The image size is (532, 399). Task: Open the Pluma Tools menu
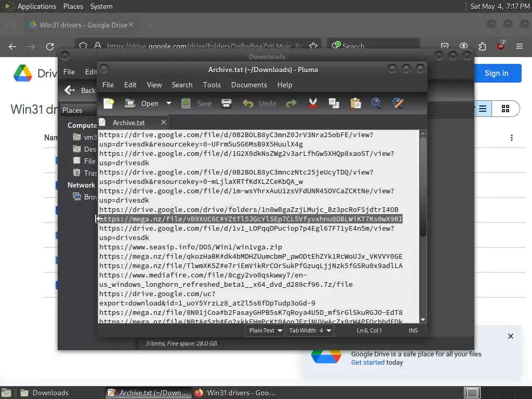pyautogui.click(x=212, y=85)
